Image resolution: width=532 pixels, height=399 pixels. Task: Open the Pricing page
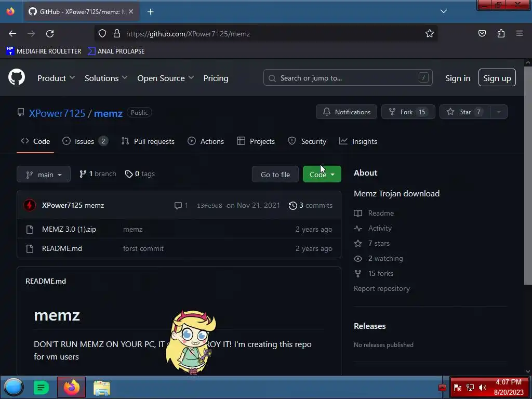(216, 78)
